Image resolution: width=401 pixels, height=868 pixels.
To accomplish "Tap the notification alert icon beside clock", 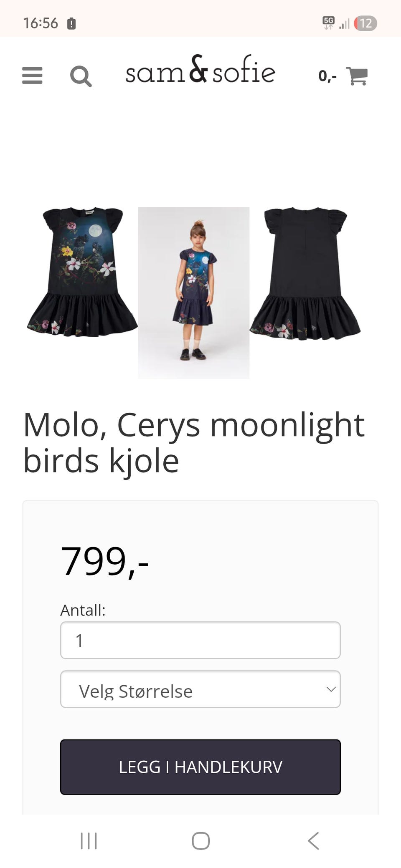I will [x=71, y=23].
